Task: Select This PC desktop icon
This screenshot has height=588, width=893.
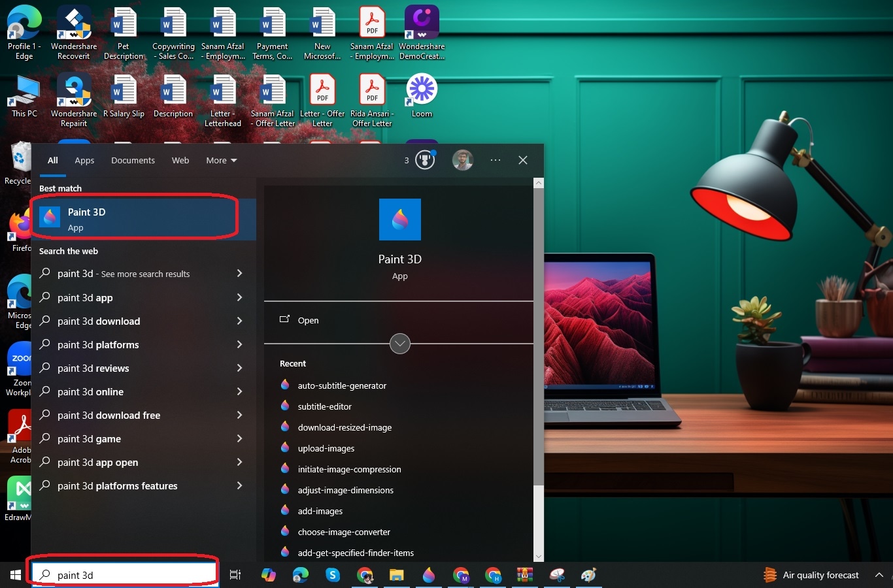Action: [x=24, y=96]
